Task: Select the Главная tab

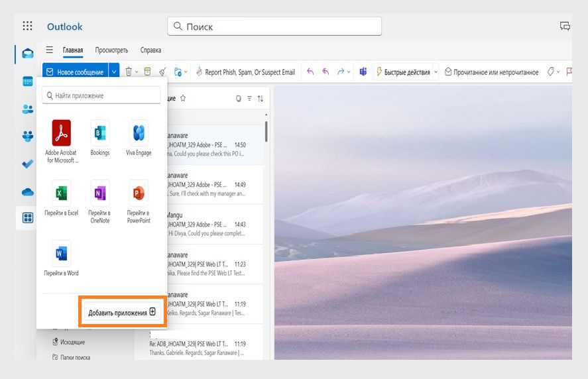Action: 73,50
